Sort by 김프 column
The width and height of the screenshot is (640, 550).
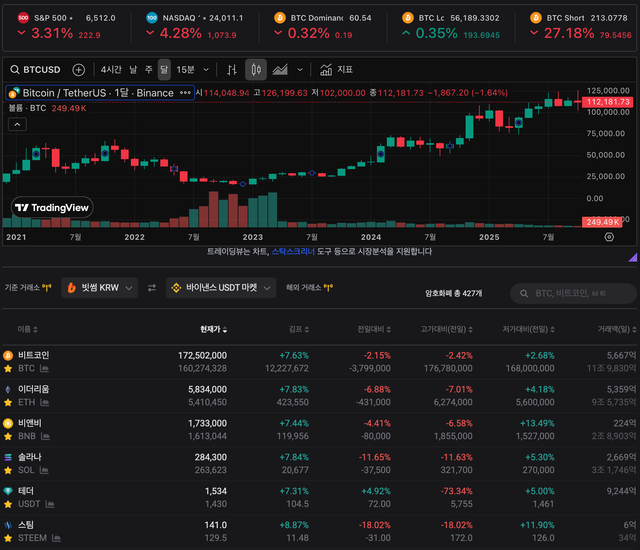299,329
